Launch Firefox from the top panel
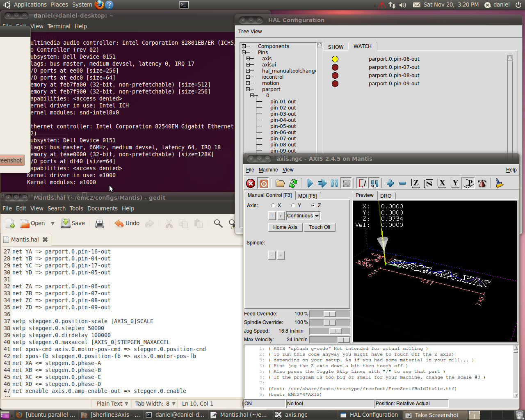 99,5
